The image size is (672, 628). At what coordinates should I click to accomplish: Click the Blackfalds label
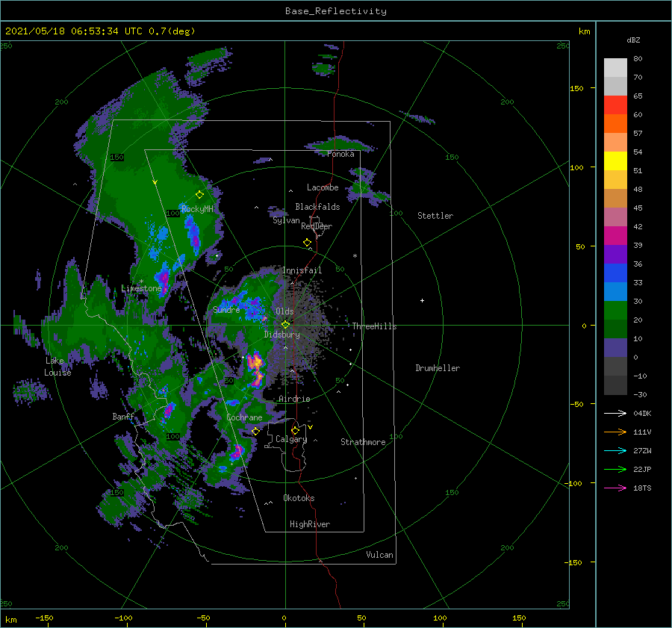pos(317,207)
